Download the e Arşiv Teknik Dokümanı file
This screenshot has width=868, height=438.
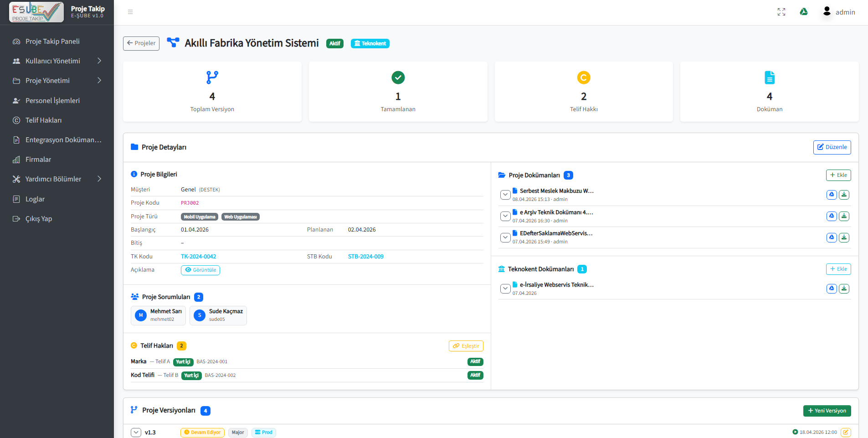pyautogui.click(x=844, y=216)
